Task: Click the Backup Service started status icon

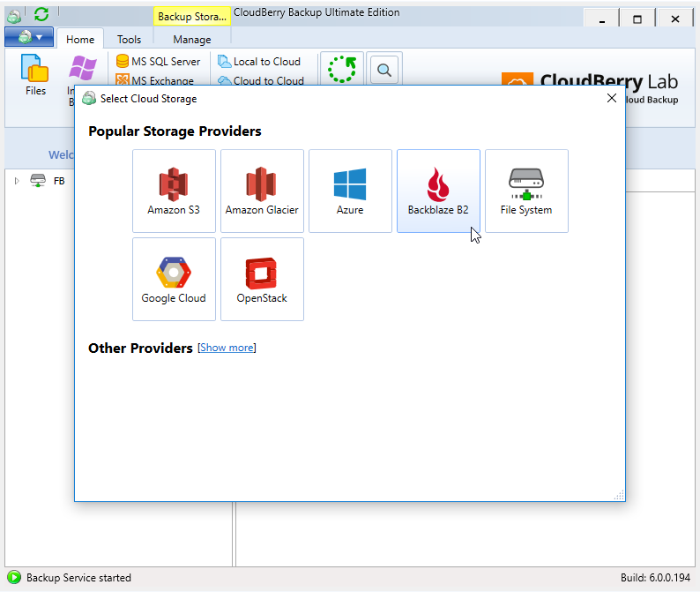Action: (x=14, y=577)
